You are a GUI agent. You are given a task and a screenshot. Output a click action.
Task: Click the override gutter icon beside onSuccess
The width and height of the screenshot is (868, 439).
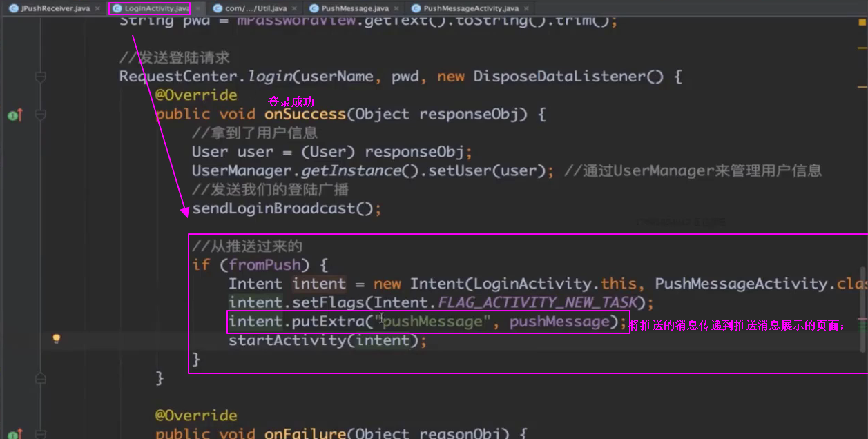[x=15, y=115]
